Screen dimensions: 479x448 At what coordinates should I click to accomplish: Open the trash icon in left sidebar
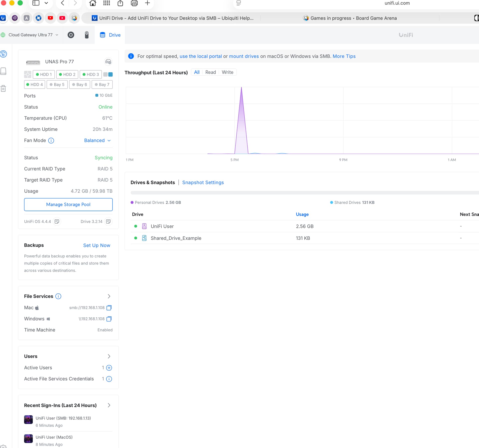pyautogui.click(x=3, y=89)
